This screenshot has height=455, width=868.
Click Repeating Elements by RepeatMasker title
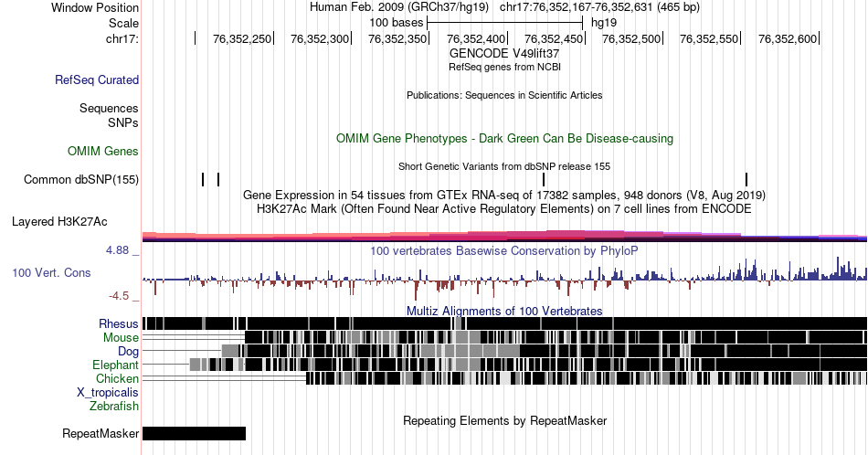tap(505, 420)
